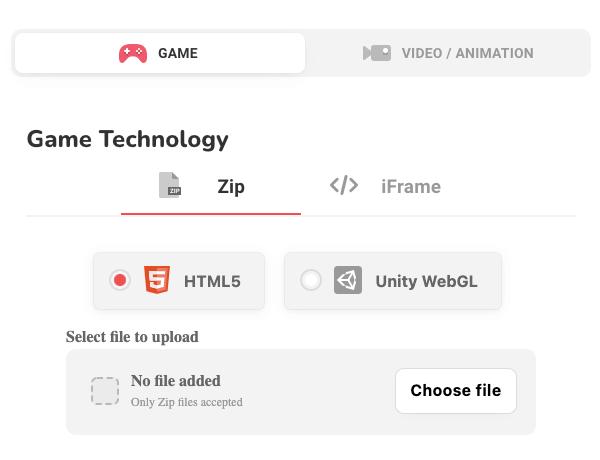
Task: Click the red gamepad controller icon
Action: [x=133, y=53]
